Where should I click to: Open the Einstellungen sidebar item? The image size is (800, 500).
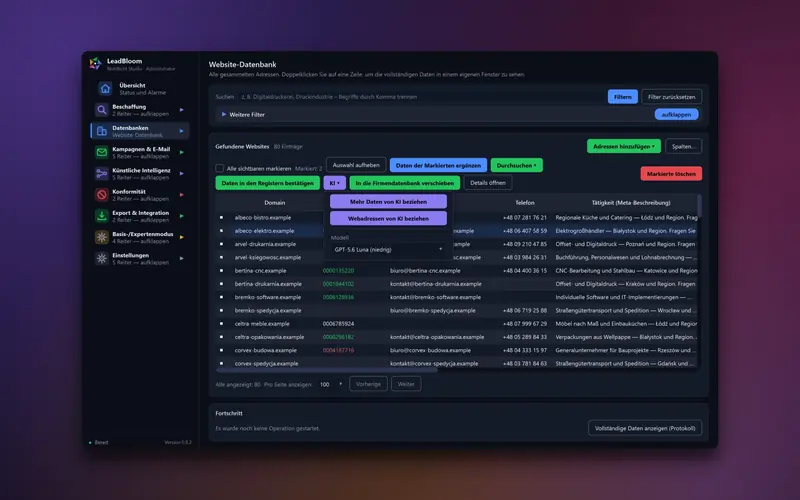[x=140, y=258]
